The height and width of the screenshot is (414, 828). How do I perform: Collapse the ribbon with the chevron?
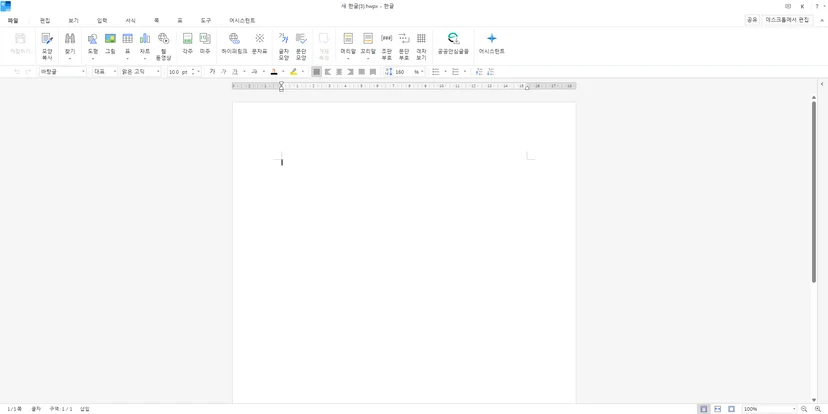point(822,20)
